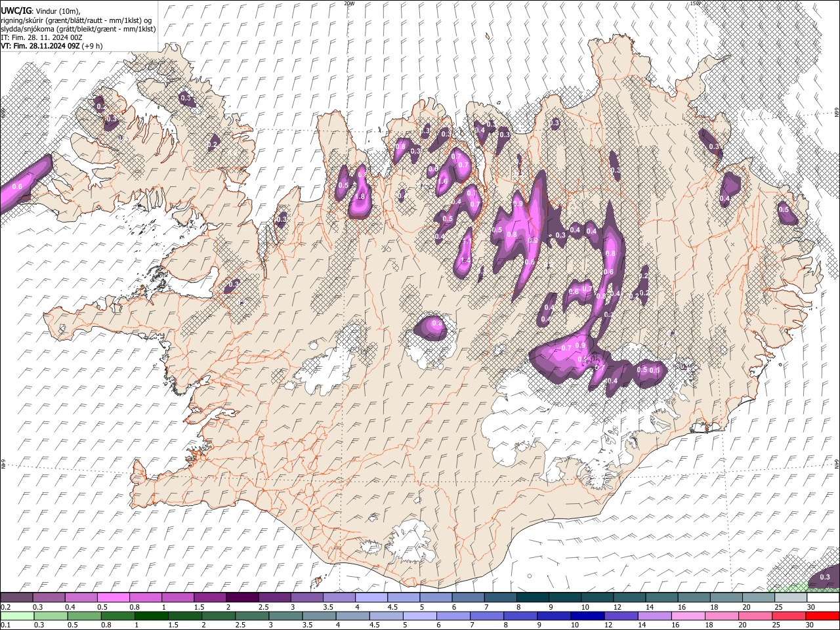The image size is (840, 630).
Task: Click the '(+9 h)' forecast offset text
Action: (x=93, y=46)
